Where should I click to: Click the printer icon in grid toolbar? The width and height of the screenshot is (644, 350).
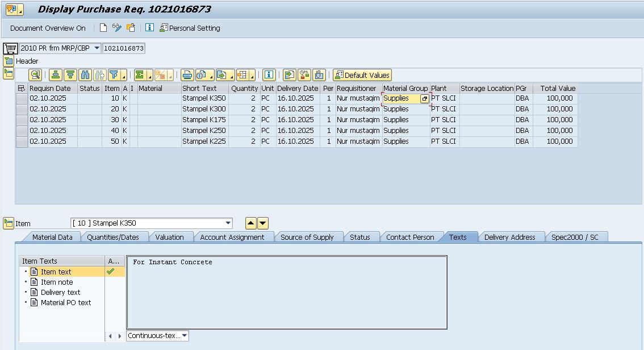pyautogui.click(x=187, y=75)
